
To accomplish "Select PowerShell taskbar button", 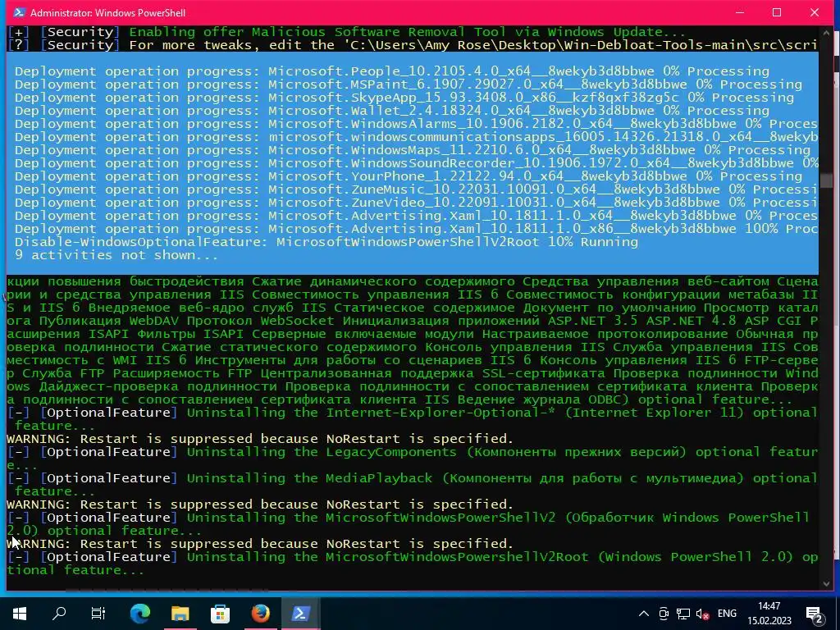I will 300,614.
